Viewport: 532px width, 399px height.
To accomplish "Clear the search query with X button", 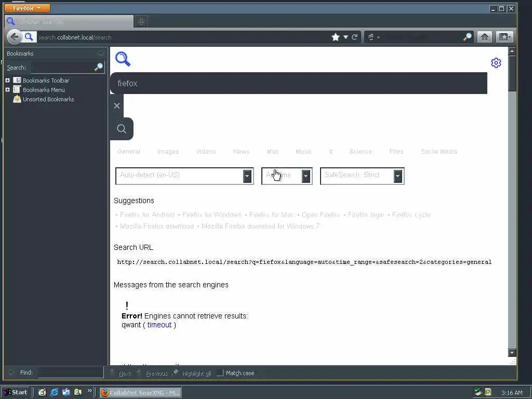I will [117, 106].
